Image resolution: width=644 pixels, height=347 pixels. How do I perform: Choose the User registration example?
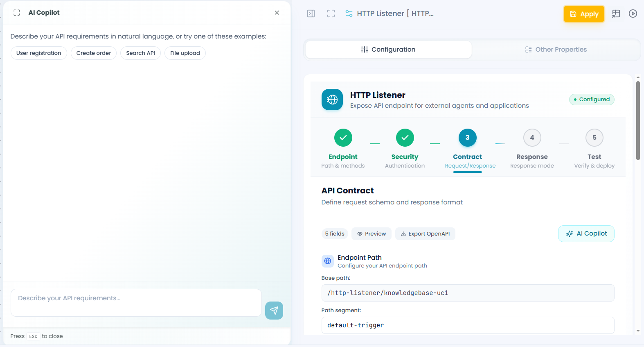(39, 53)
